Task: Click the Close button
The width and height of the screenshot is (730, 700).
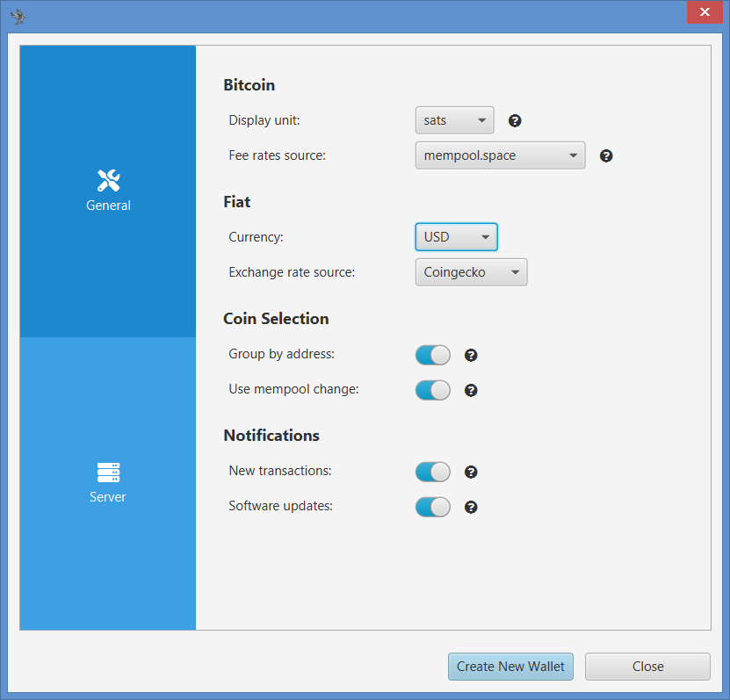Action: 647,667
